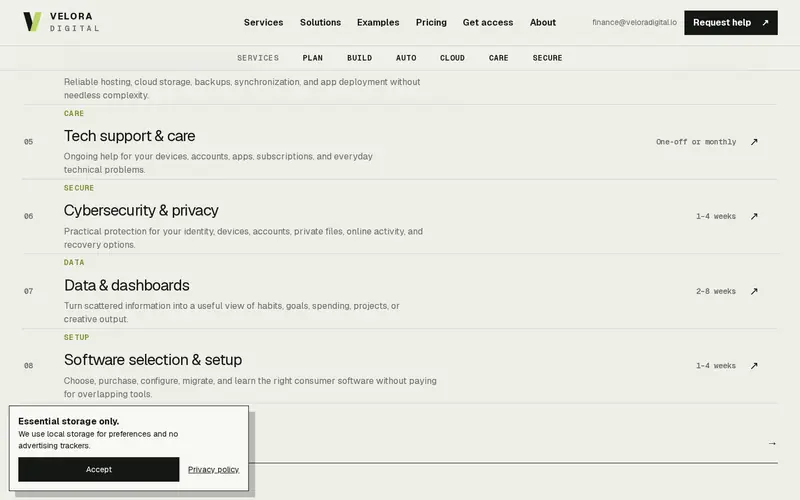The height and width of the screenshot is (500, 800).
Task: Click the 'Essential storage only.' heading
Action: [x=68, y=421]
